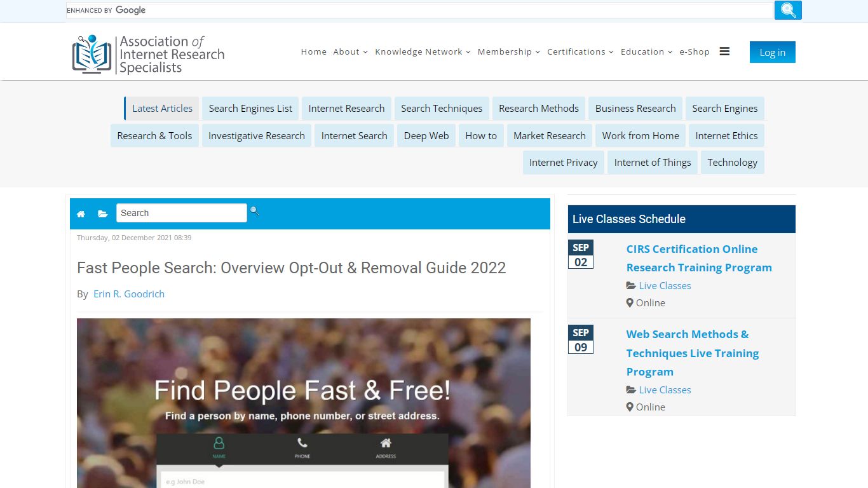868x488 pixels.
Task: Open the Internet Privacy category
Action: 564,163
